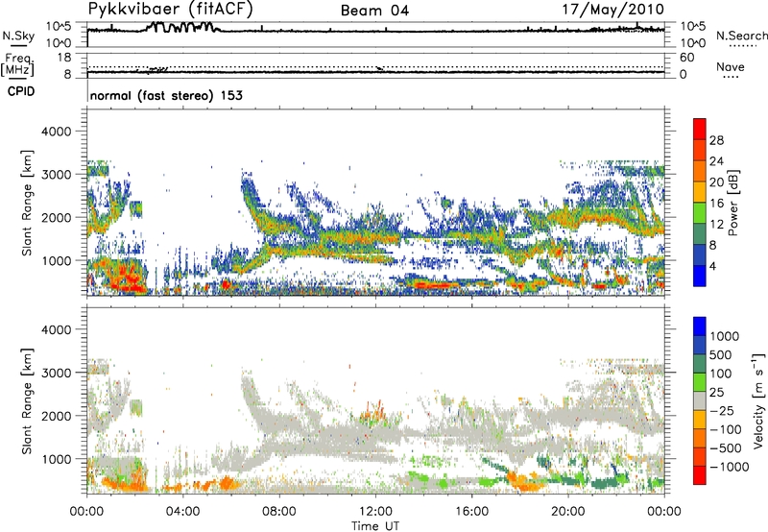Click the Velocity [m s-1] colorbar title
This screenshot has width=768, height=532.
click(758, 400)
